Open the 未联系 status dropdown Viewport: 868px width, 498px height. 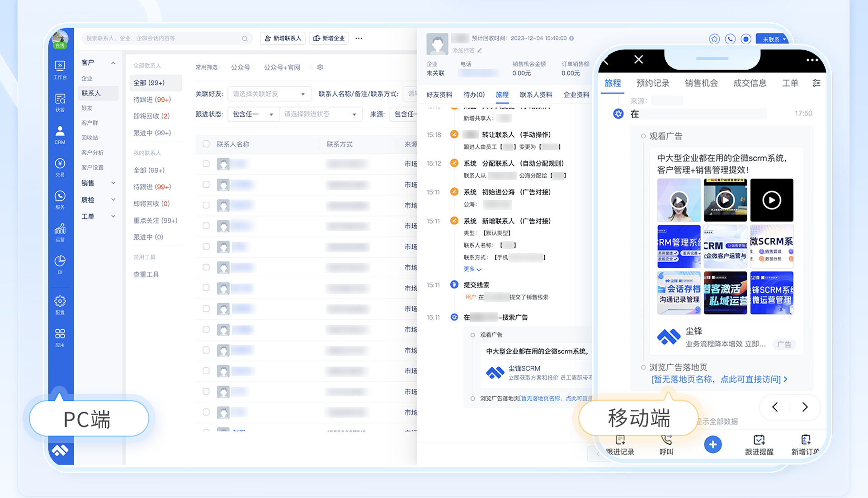coord(774,39)
